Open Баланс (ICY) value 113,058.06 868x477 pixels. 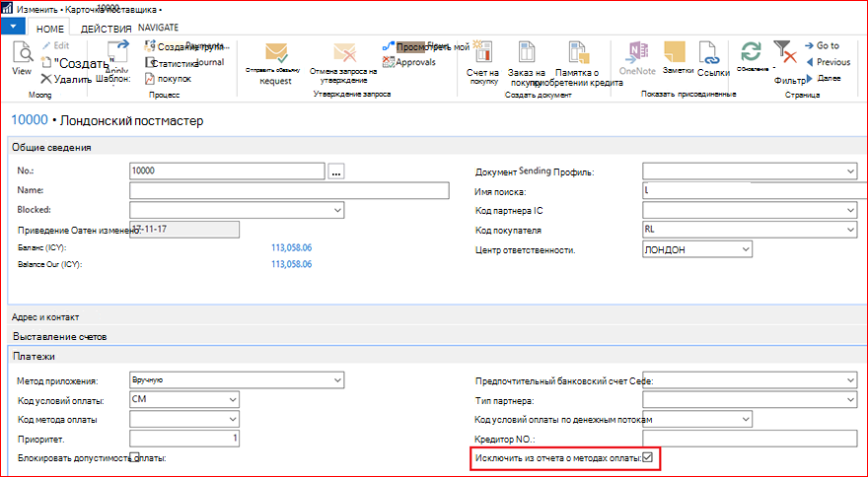coord(291,247)
